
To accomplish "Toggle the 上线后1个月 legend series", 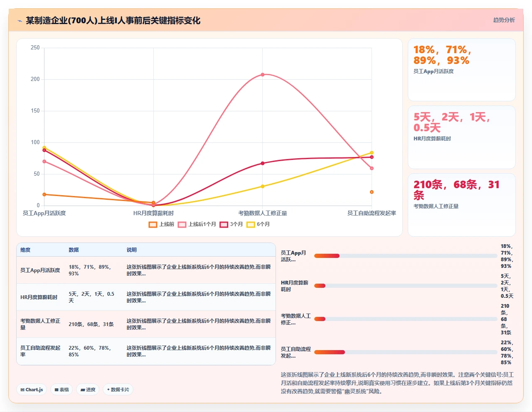I will (197, 224).
